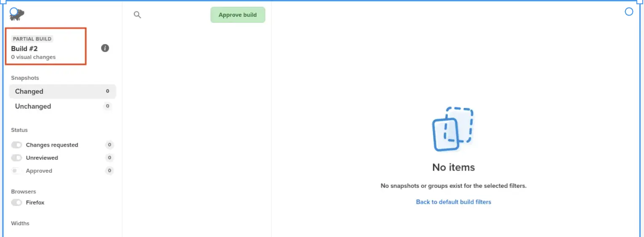Click the circle handle at top right
Viewport: 644px width, 237px height.
(629, 12)
